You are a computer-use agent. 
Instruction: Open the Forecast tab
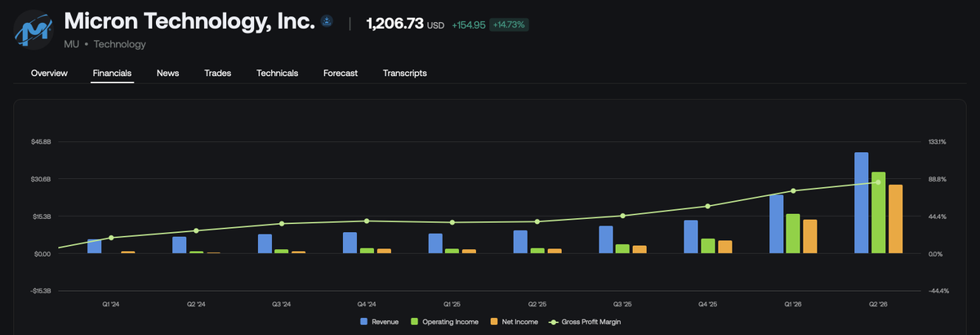pyautogui.click(x=341, y=73)
